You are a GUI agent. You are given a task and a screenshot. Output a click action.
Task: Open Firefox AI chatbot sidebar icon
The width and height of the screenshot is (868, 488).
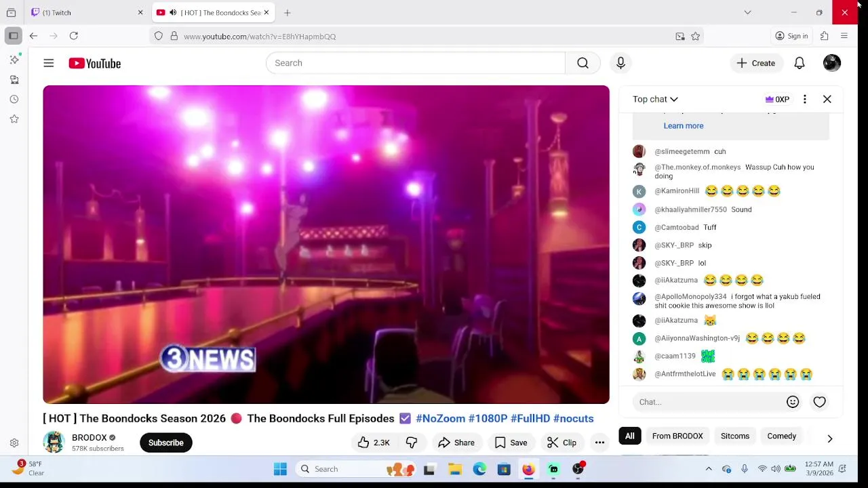(x=14, y=60)
